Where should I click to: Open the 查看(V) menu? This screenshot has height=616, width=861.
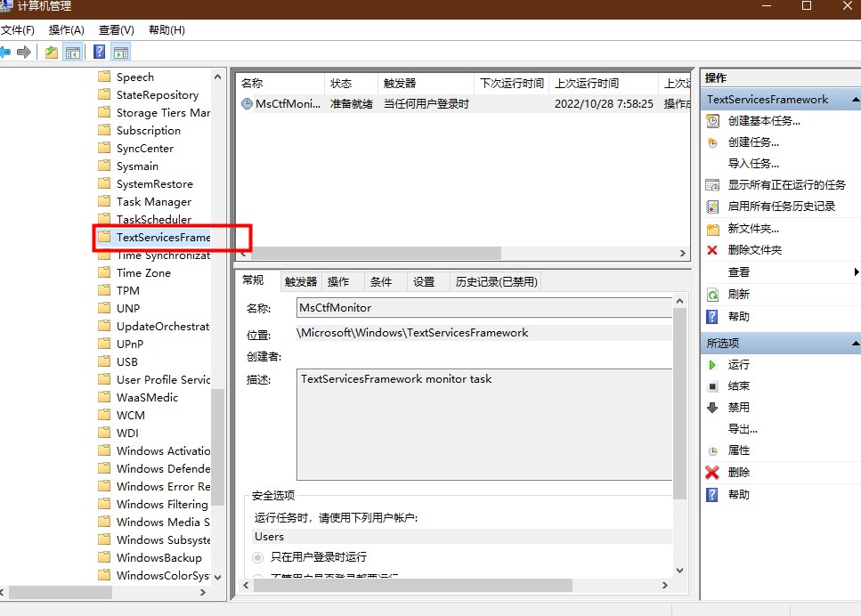tap(117, 30)
